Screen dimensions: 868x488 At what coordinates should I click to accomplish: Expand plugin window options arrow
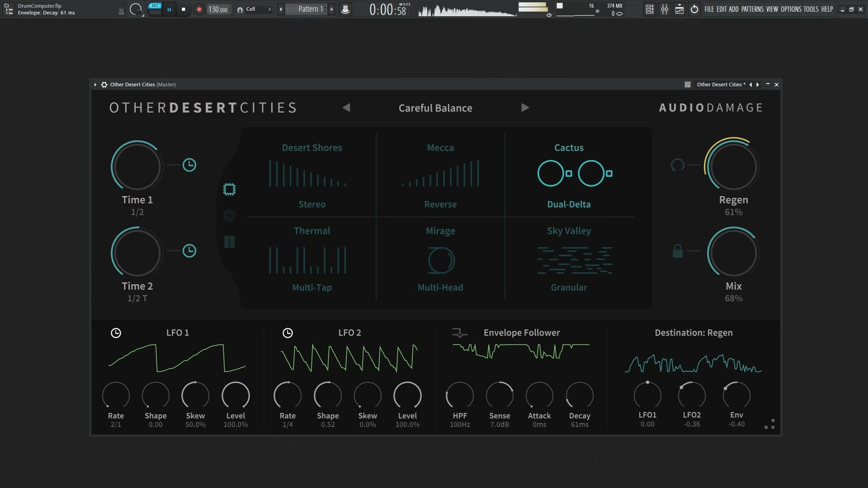[95, 84]
